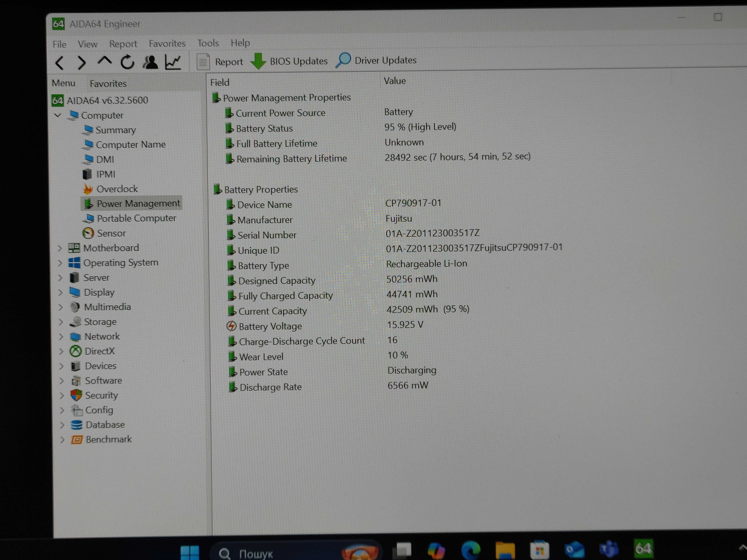Open the Report menu

coord(123,44)
